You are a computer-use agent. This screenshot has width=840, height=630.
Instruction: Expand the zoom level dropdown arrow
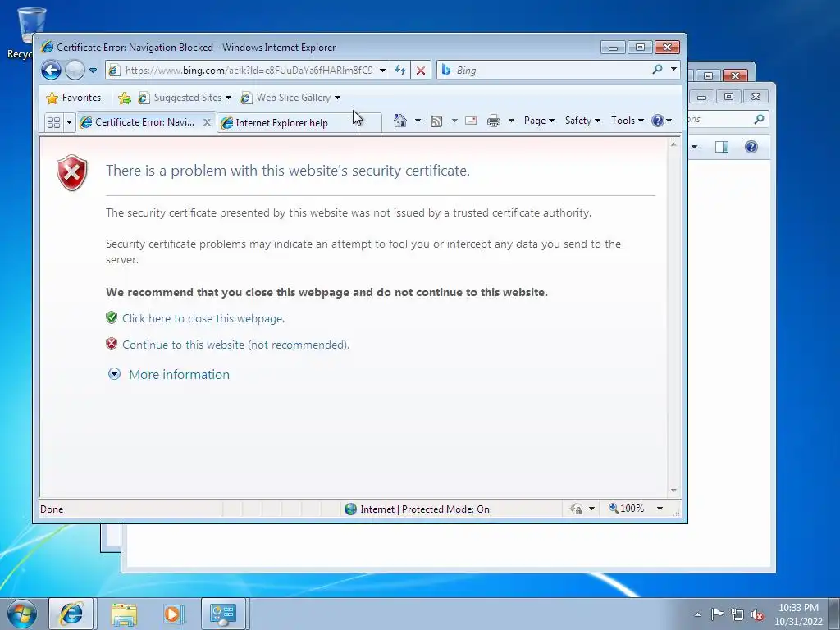coord(660,509)
